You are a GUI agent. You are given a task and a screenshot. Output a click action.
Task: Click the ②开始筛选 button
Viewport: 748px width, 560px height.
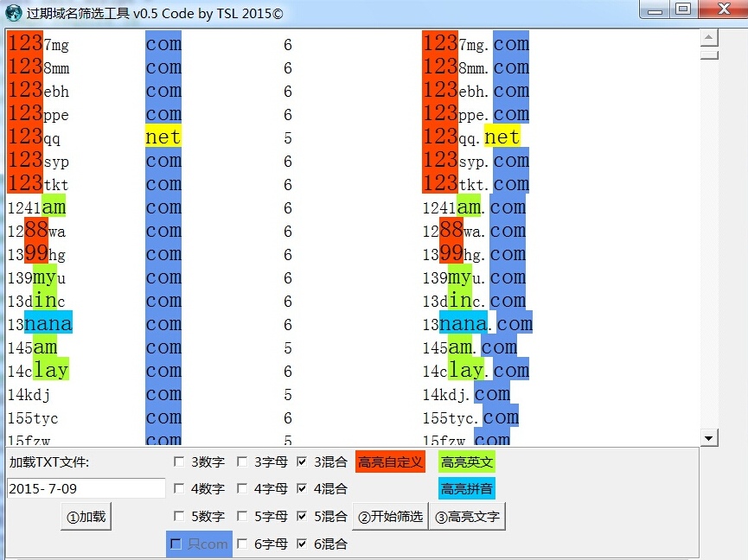390,517
